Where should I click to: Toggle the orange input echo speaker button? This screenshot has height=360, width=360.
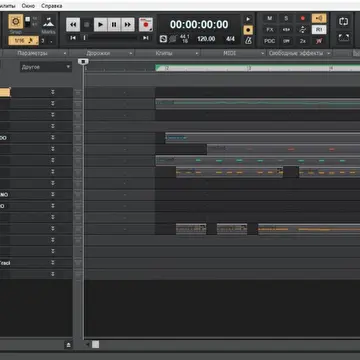pos(319,18)
